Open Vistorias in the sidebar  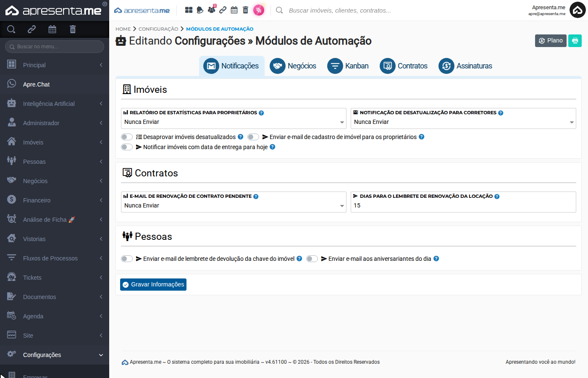(55, 239)
